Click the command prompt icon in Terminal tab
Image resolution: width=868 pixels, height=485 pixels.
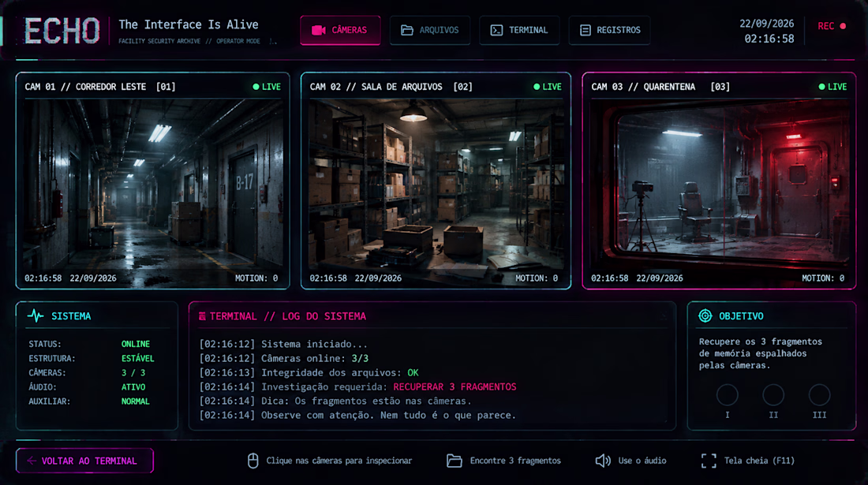pos(496,30)
